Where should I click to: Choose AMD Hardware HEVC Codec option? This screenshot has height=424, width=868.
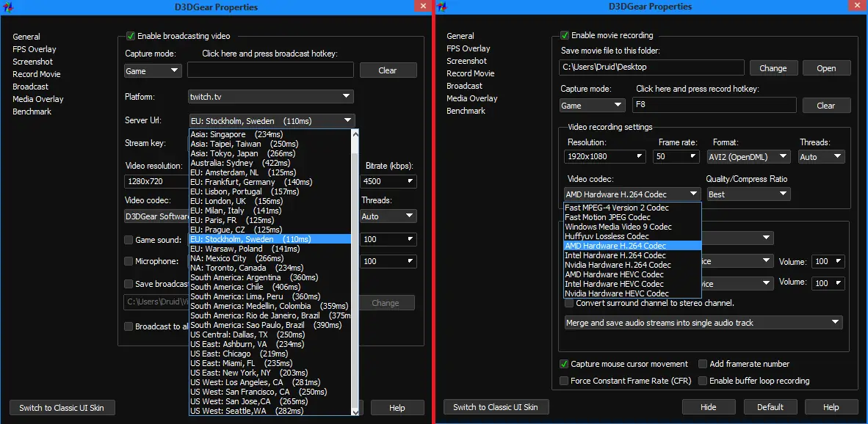point(632,274)
